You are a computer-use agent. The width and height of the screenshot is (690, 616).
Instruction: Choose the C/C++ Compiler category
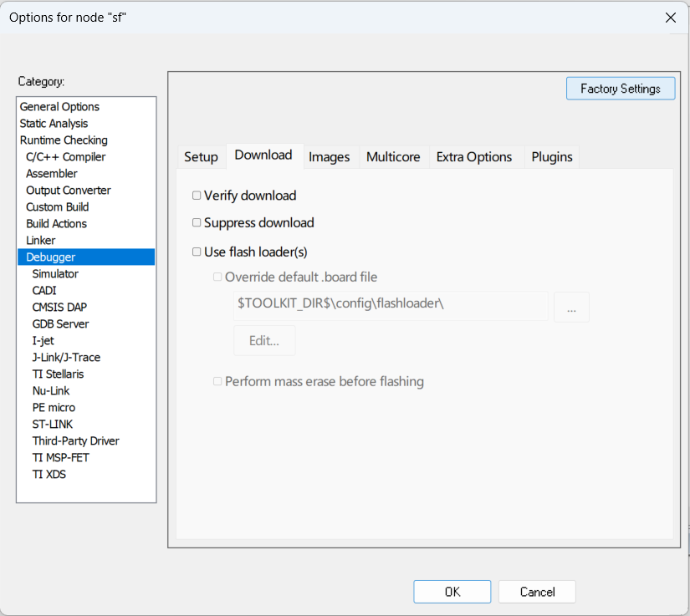point(66,157)
